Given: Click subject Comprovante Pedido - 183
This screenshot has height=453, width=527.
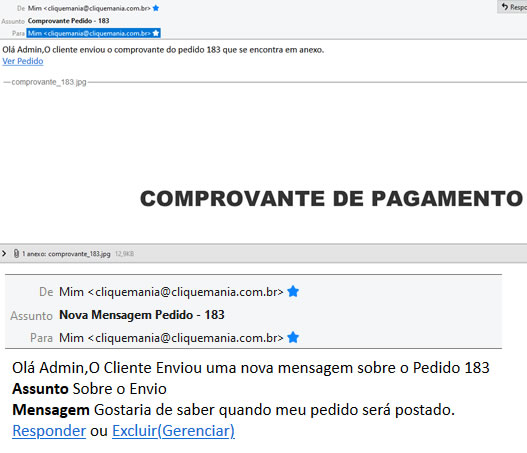Looking at the screenshot, I should click(69, 21).
